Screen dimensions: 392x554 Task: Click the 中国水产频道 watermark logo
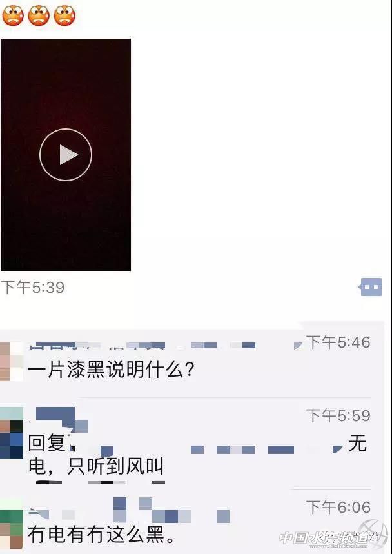tap(329, 539)
